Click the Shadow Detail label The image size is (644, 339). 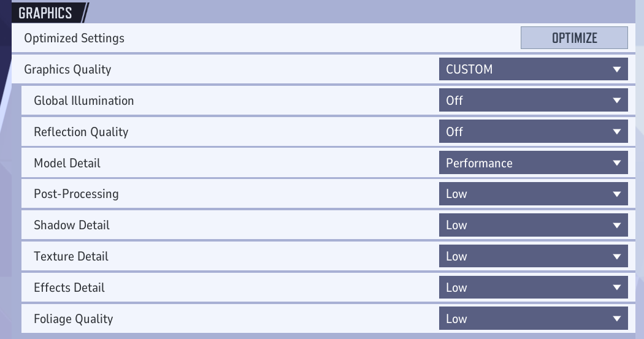71,226
